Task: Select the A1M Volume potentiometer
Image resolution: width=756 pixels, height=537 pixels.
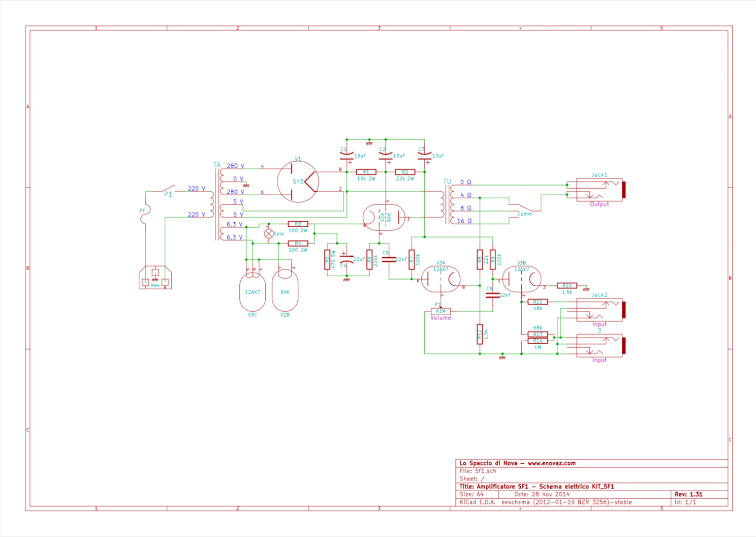Action: (x=440, y=311)
